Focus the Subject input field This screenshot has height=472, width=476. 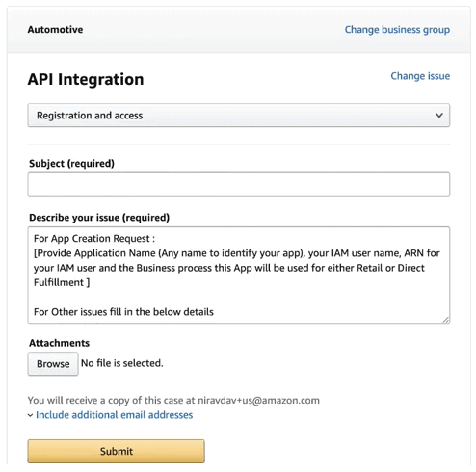pyautogui.click(x=239, y=184)
